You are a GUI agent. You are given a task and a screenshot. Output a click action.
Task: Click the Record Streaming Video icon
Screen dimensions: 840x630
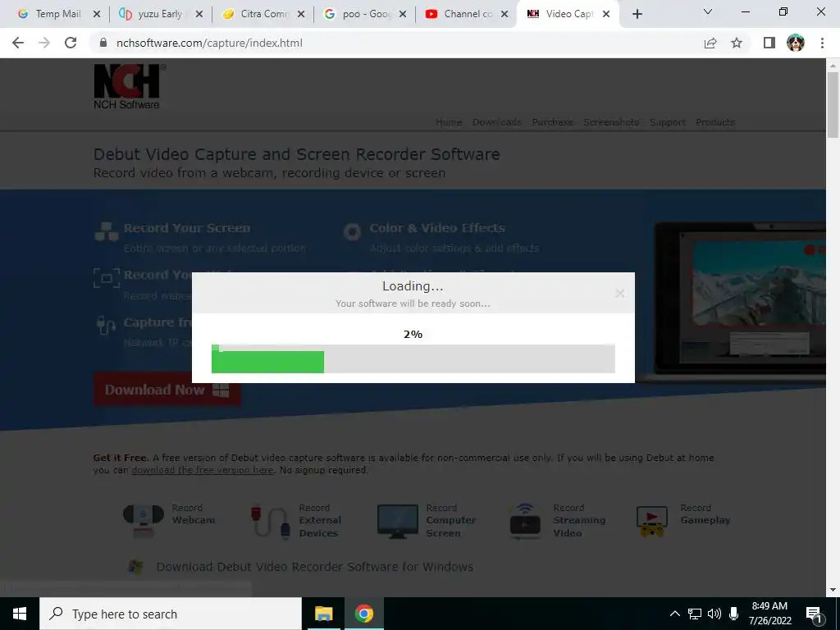(525, 521)
